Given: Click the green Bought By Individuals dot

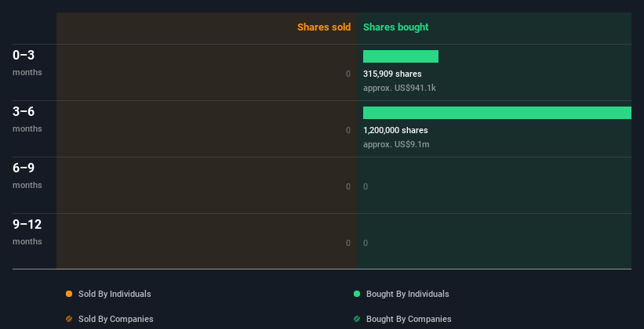Looking at the screenshot, I should 357,294.
